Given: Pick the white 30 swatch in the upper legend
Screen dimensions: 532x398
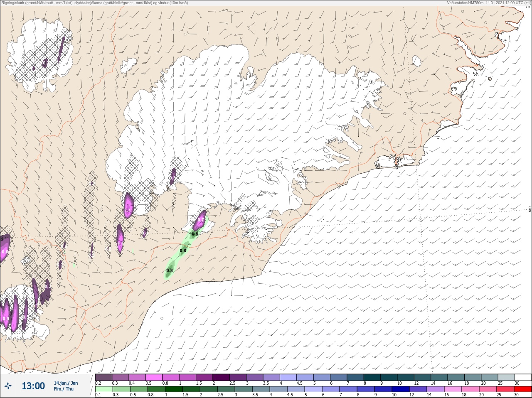Looking at the screenshot, I should tap(523, 377).
